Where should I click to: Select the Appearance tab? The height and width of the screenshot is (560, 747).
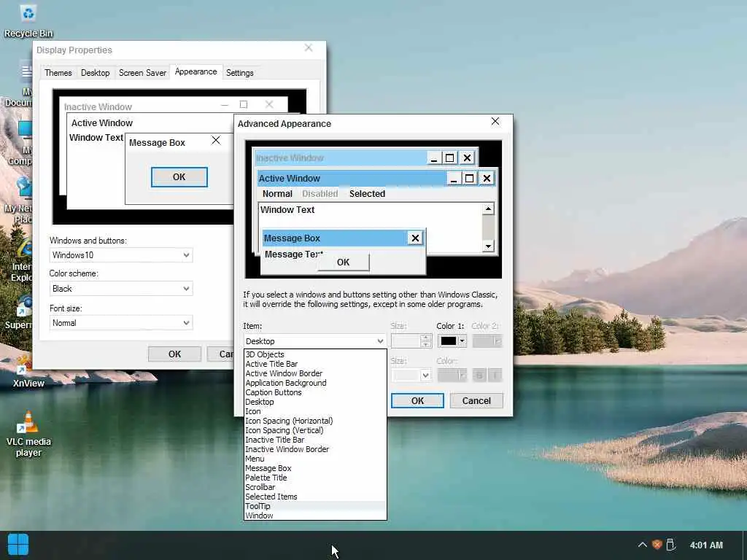click(196, 71)
